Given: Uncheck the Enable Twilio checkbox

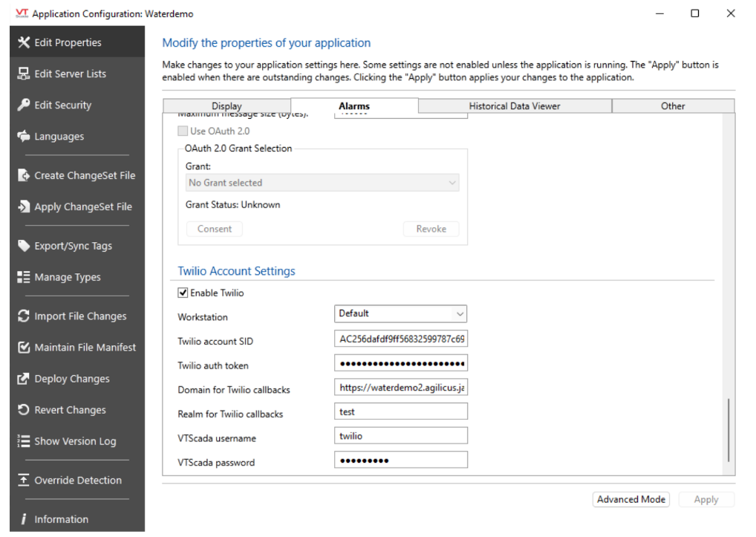Looking at the screenshot, I should [183, 293].
